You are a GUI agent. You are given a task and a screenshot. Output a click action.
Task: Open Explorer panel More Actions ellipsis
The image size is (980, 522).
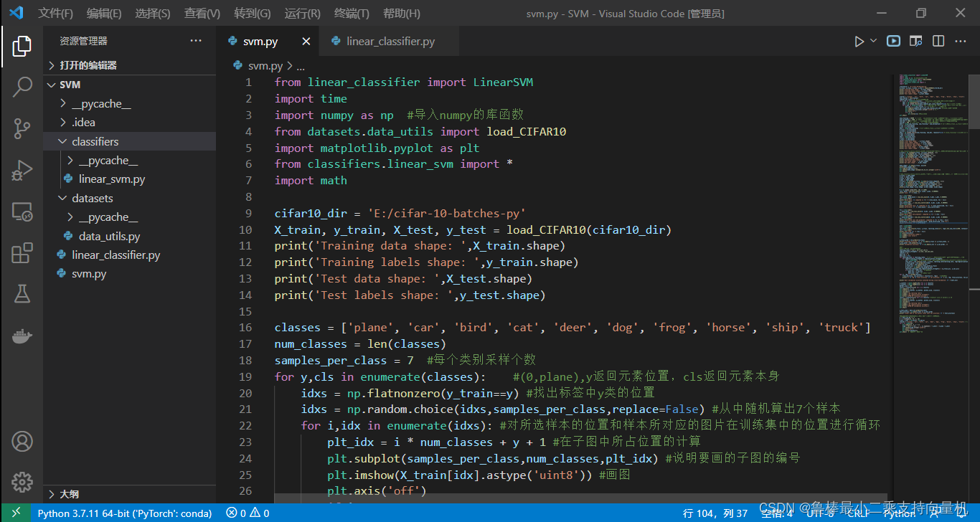[x=196, y=41]
